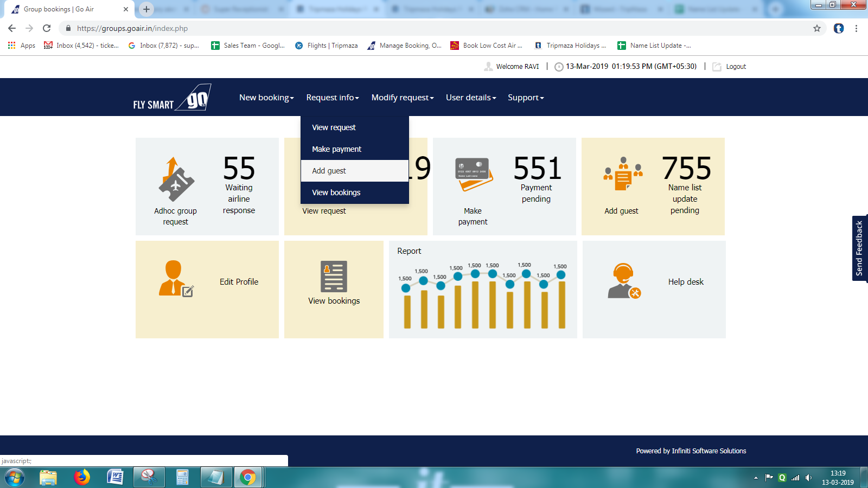Click the browser address bar URL

tap(132, 28)
